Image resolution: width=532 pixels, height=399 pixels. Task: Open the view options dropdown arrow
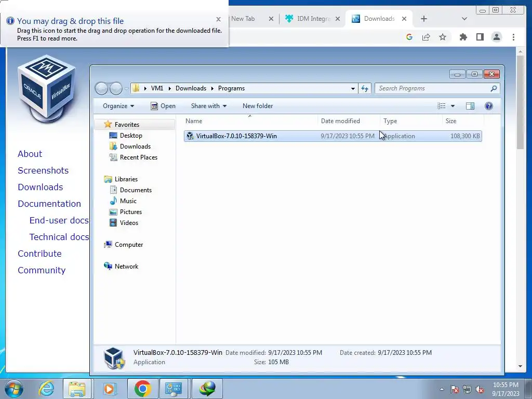[453, 106]
